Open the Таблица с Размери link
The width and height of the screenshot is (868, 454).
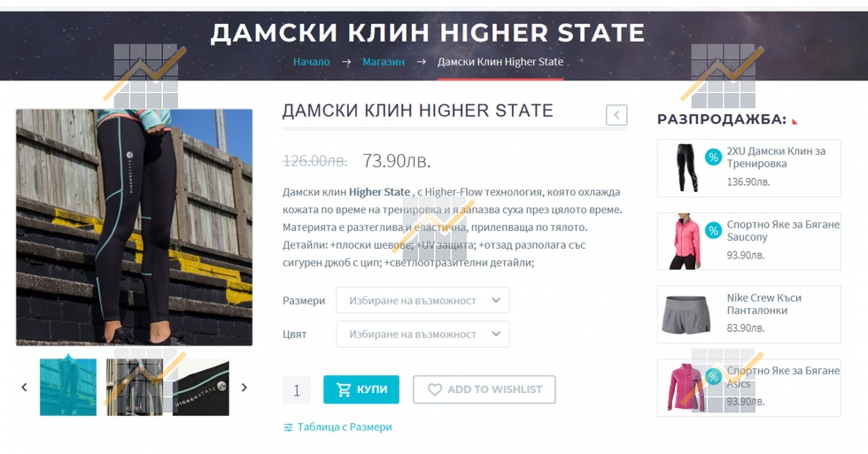tap(345, 427)
